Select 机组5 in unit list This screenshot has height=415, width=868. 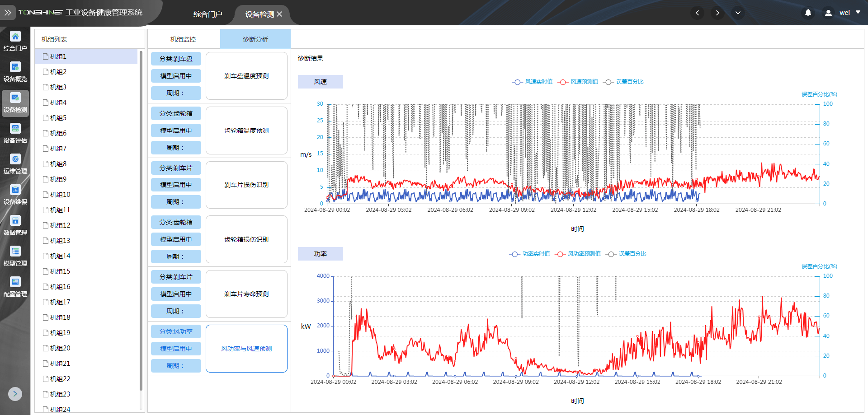click(58, 118)
